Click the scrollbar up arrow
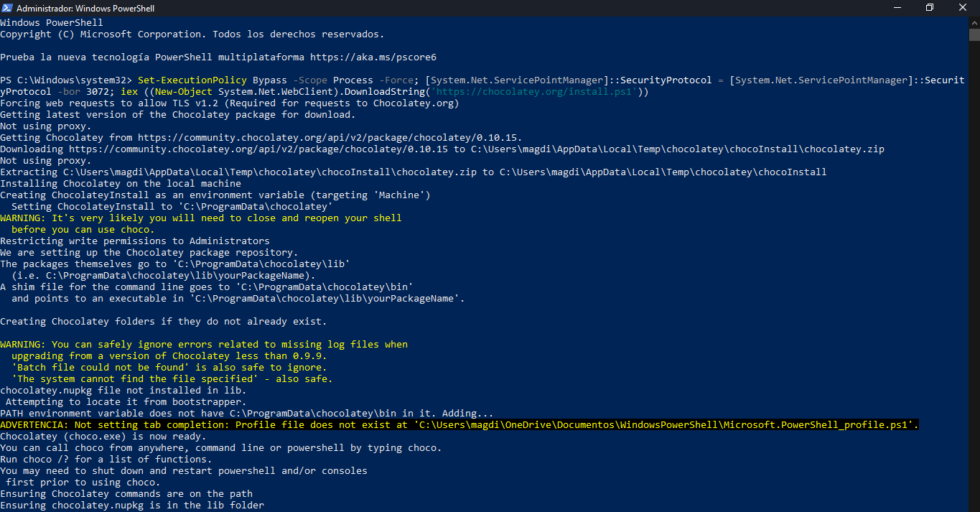Image resolution: width=980 pixels, height=512 pixels. (974, 23)
